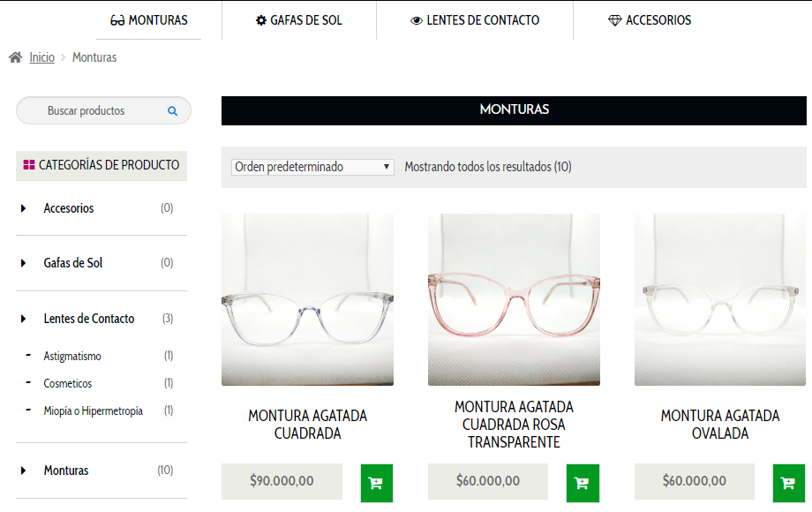
Task: Expand the Monturas category arrow in sidebar
Action: coord(23,471)
